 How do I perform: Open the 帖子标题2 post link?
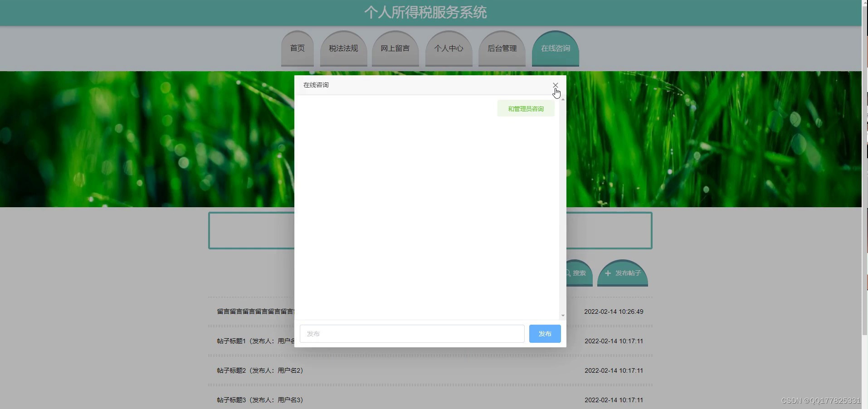pos(259,370)
